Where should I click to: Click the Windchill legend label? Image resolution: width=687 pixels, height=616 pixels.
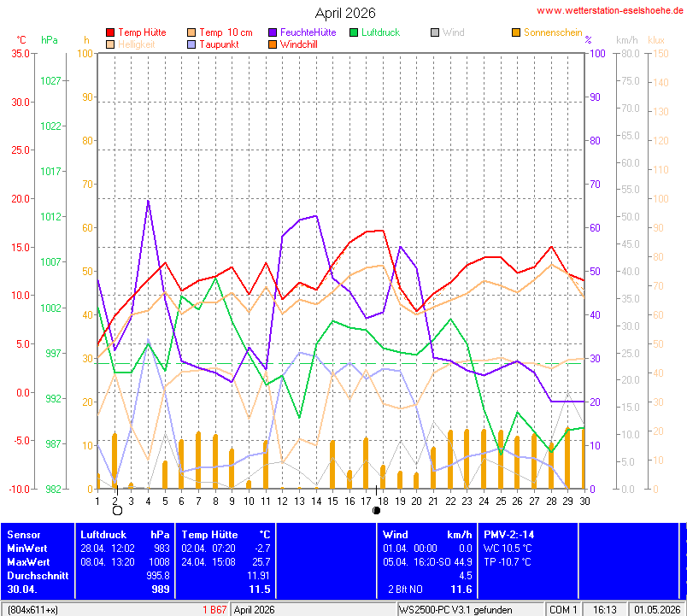pyautogui.click(x=299, y=44)
